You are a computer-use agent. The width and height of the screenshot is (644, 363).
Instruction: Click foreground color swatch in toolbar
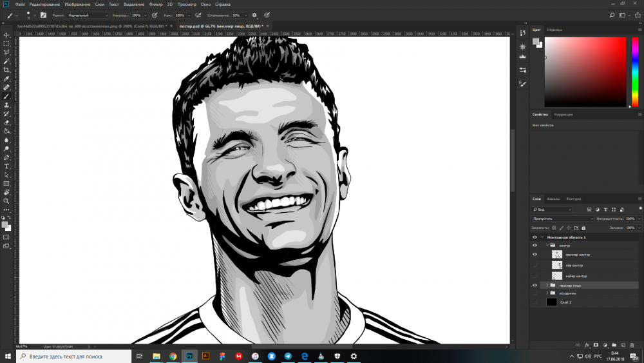click(x=5, y=224)
